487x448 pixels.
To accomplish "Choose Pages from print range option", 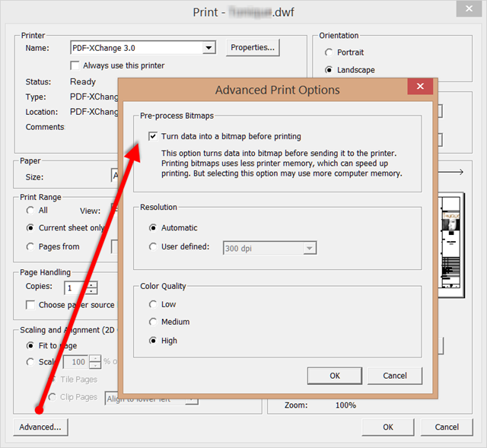I will (x=31, y=246).
